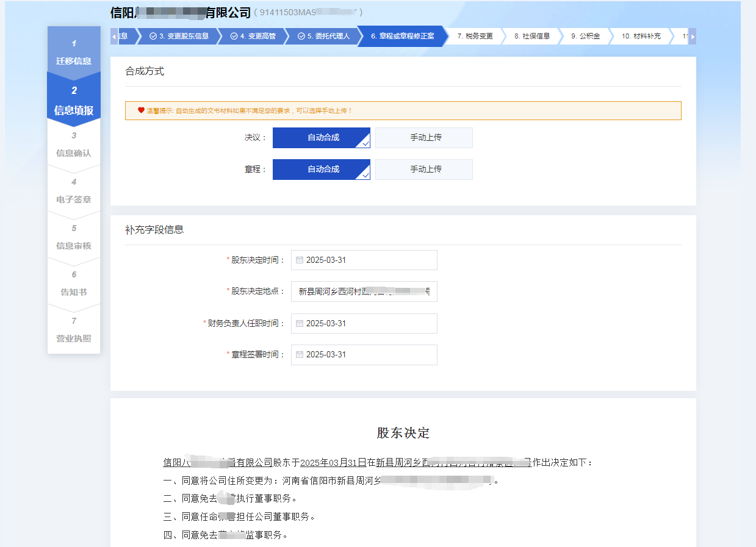Click the 温馨提示 notice text
756x547 pixels.
[x=250, y=111]
